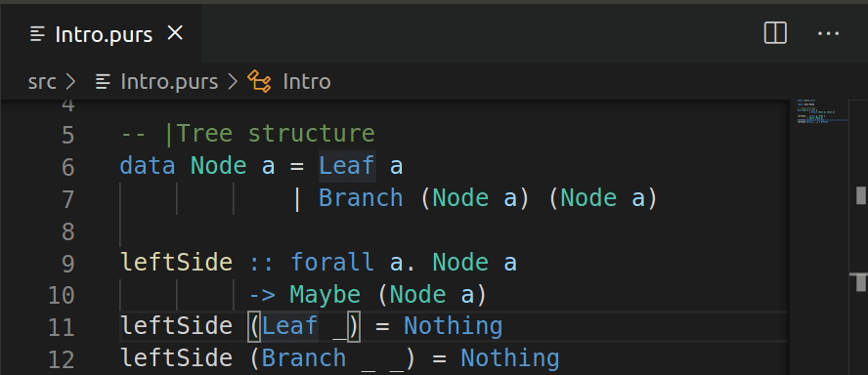The image size is (868, 375).
Task: Click 'leftSide' on line 9
Action: coord(176,262)
